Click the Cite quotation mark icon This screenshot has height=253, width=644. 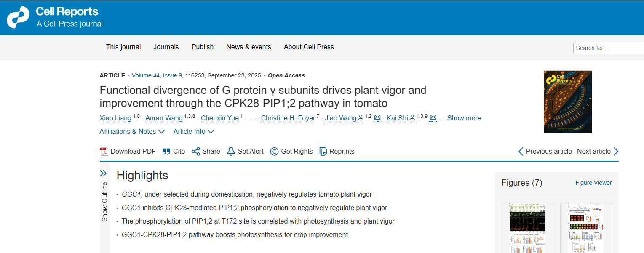166,152
